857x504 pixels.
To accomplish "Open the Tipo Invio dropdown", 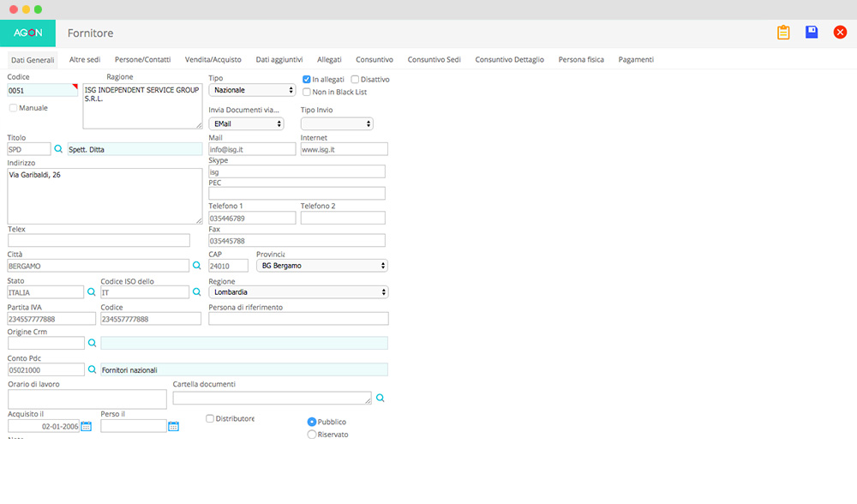I will coord(337,123).
